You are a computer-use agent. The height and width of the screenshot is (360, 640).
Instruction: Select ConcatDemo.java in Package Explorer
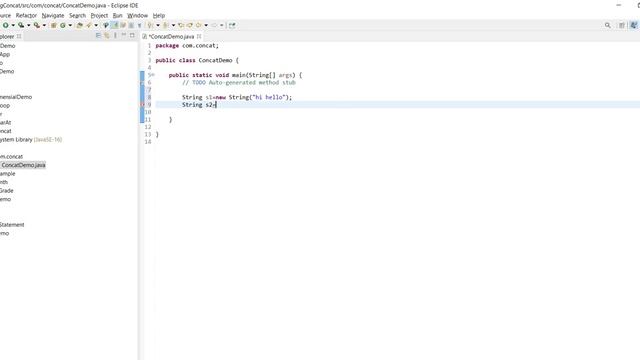pyautogui.click(x=23, y=165)
